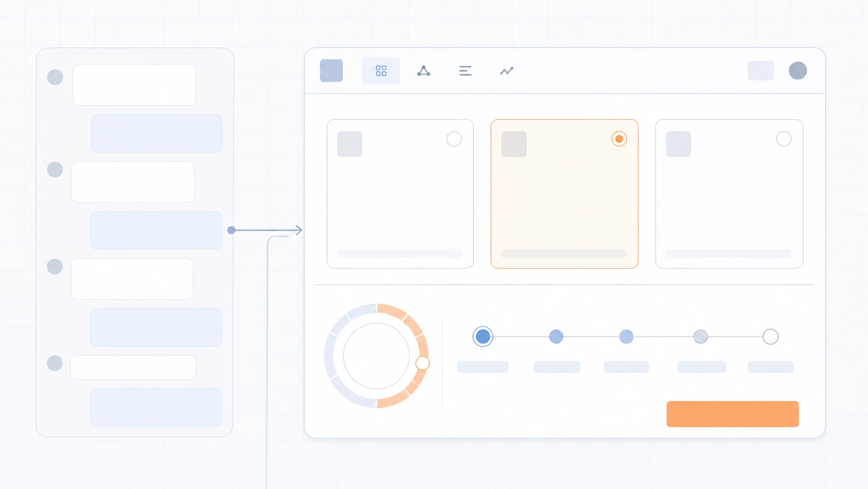Select the radio button on third card
The width and height of the screenshot is (868, 489).
point(783,139)
